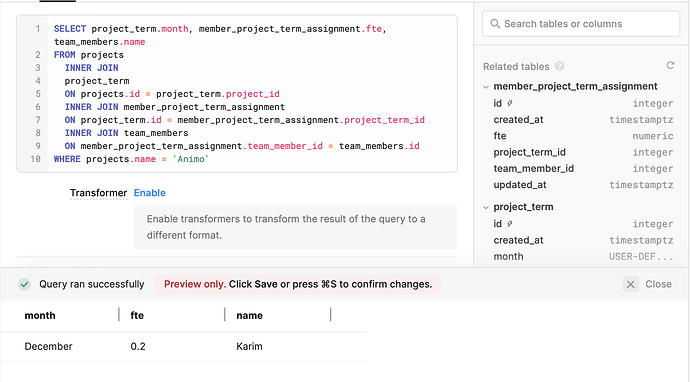Place cursor on the WHERE clause line
690x382 pixels.
tap(131, 159)
